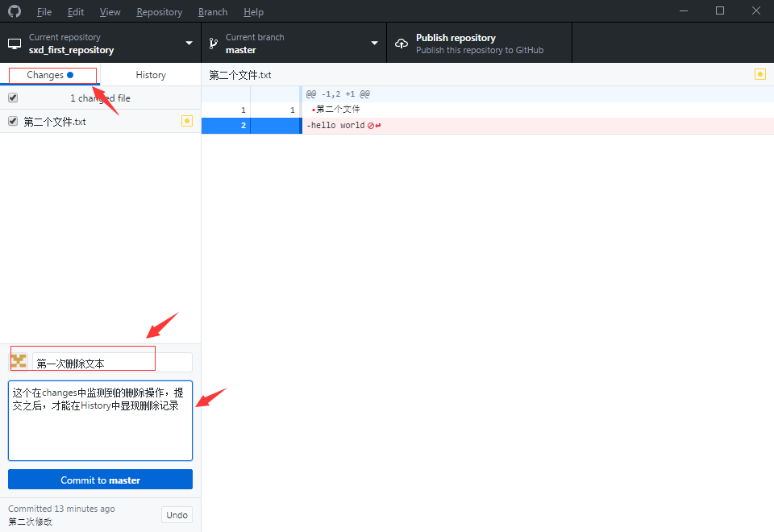Toggle the select-all changed files checkbox
774x532 pixels.
coord(13,98)
